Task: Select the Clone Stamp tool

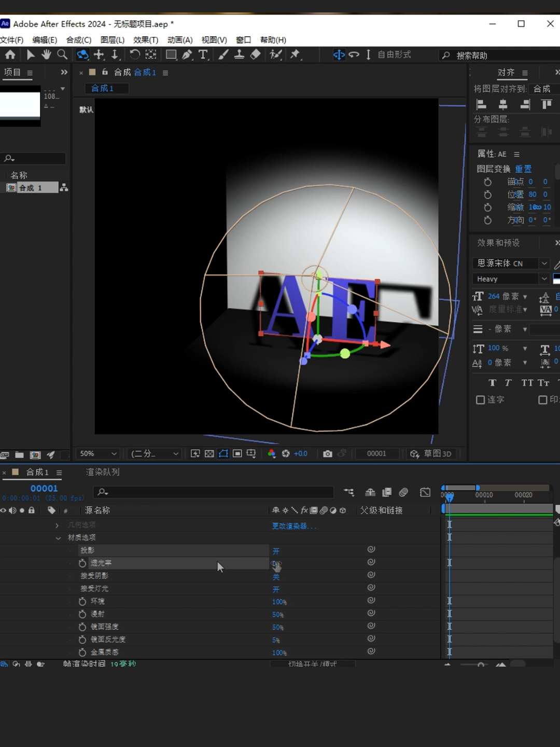Action: point(239,54)
